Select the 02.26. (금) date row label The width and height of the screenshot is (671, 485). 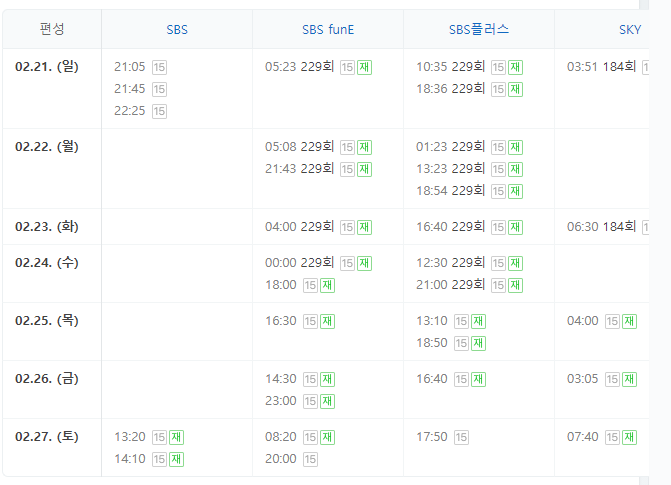click(47, 378)
